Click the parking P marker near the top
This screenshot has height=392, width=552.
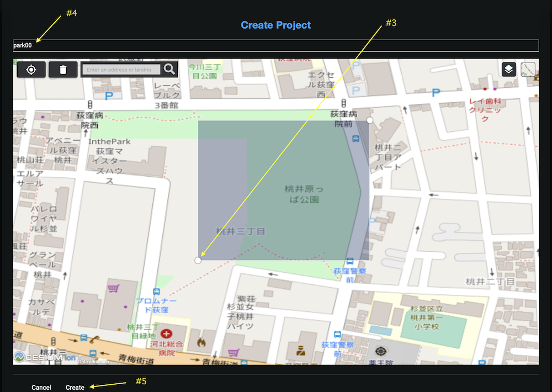pos(108,95)
